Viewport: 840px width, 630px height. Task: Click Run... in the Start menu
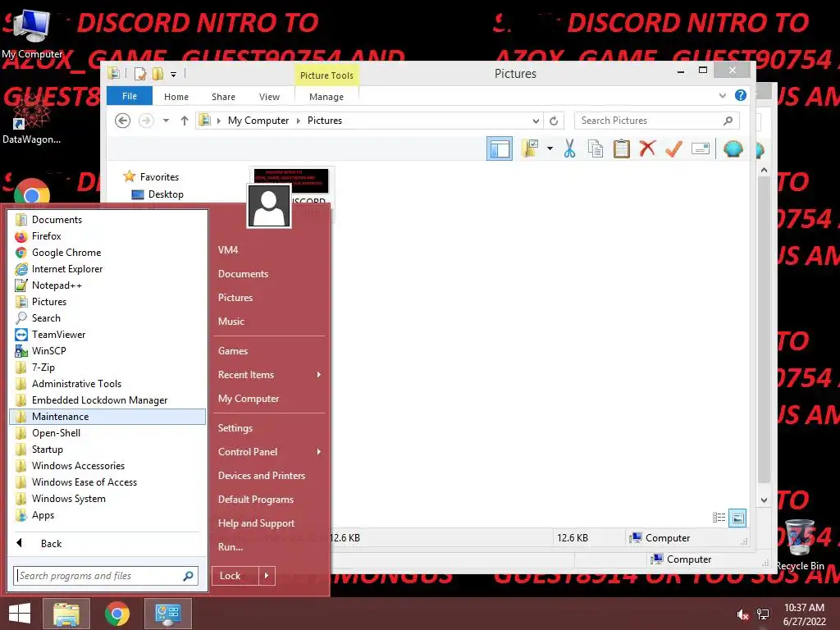(x=269, y=547)
